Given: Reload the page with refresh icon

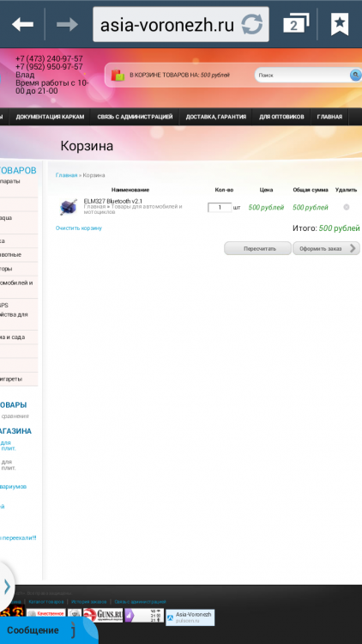Looking at the screenshot, I should (251, 25).
